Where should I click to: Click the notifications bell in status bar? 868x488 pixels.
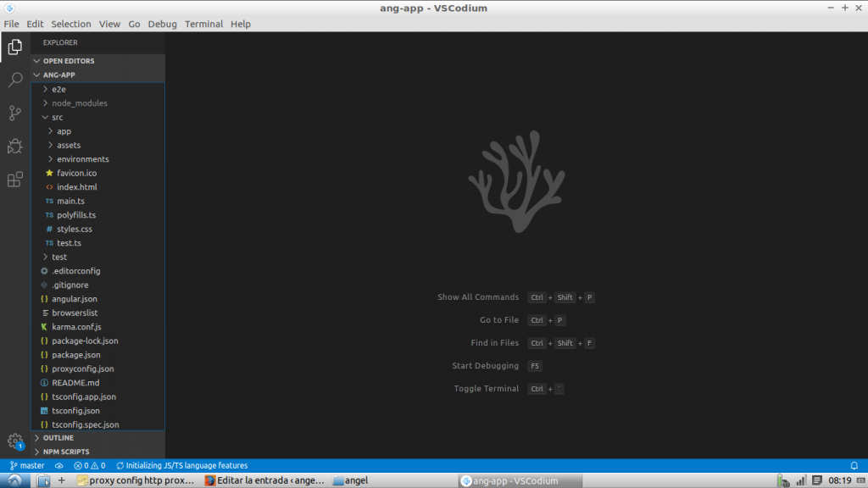point(854,466)
